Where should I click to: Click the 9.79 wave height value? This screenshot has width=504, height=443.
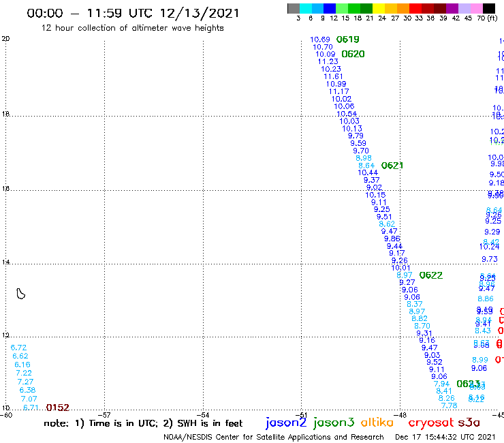coord(356,136)
